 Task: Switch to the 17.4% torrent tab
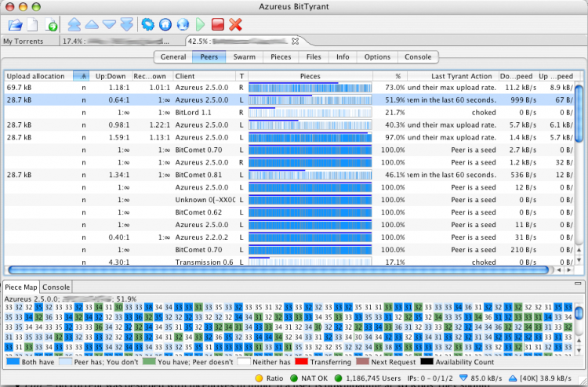click(122, 42)
